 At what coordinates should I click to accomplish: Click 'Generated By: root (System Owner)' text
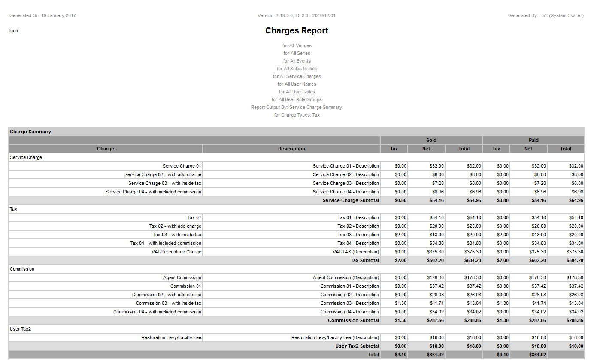546,15
